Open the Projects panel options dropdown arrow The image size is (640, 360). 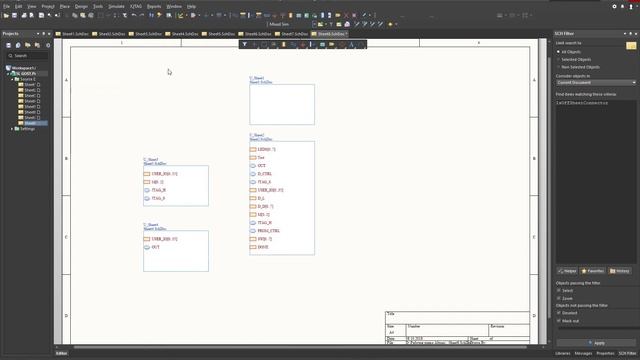coord(38,34)
